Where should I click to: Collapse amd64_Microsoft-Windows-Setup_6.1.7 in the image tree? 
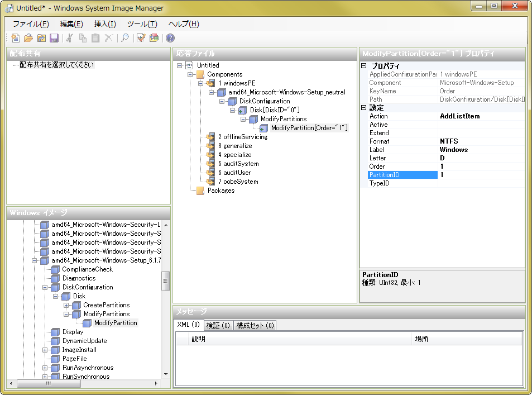[34, 260]
